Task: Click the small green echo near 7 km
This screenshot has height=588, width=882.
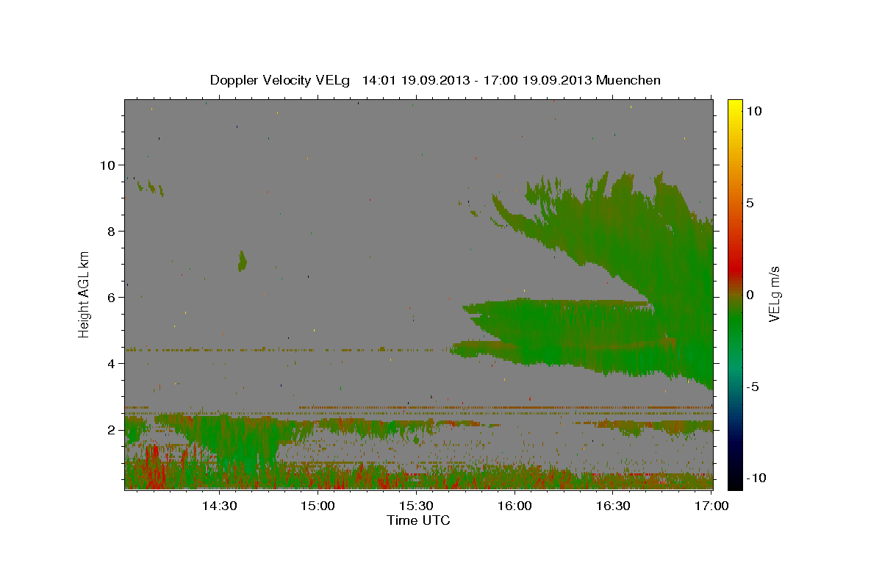Action: tap(242, 261)
